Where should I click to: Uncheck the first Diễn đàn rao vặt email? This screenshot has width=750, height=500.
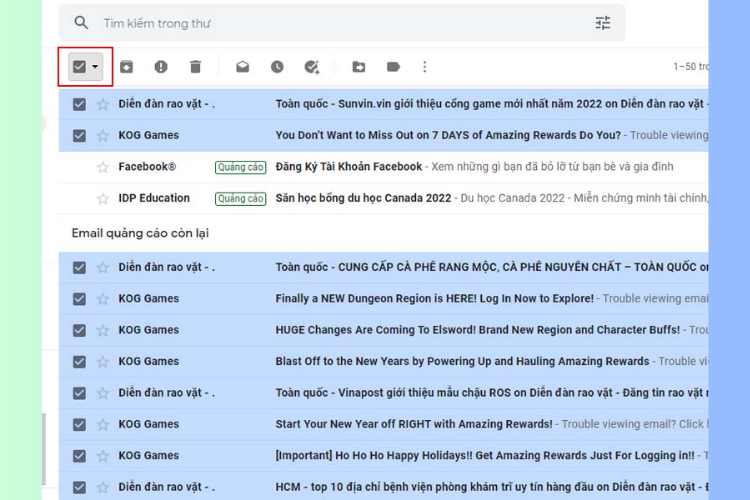coord(79,104)
